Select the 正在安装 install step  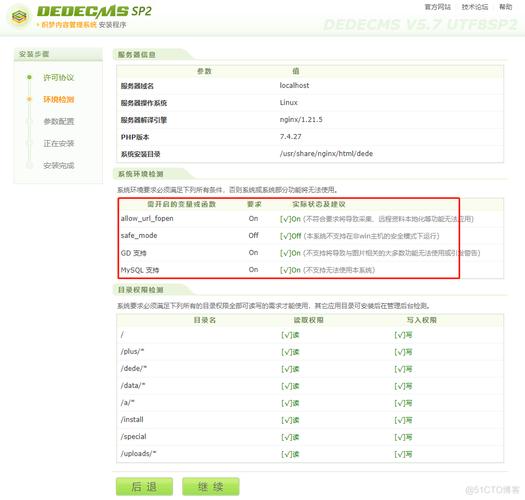(59, 144)
